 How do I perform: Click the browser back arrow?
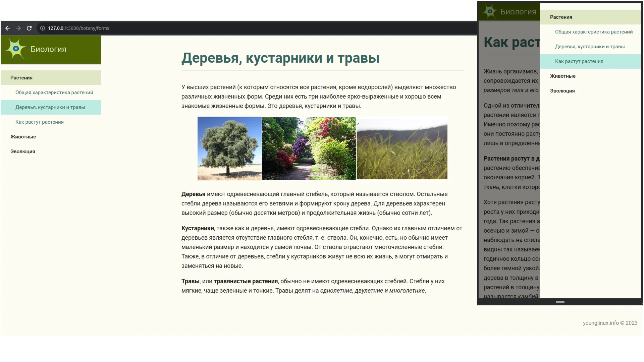[7, 28]
